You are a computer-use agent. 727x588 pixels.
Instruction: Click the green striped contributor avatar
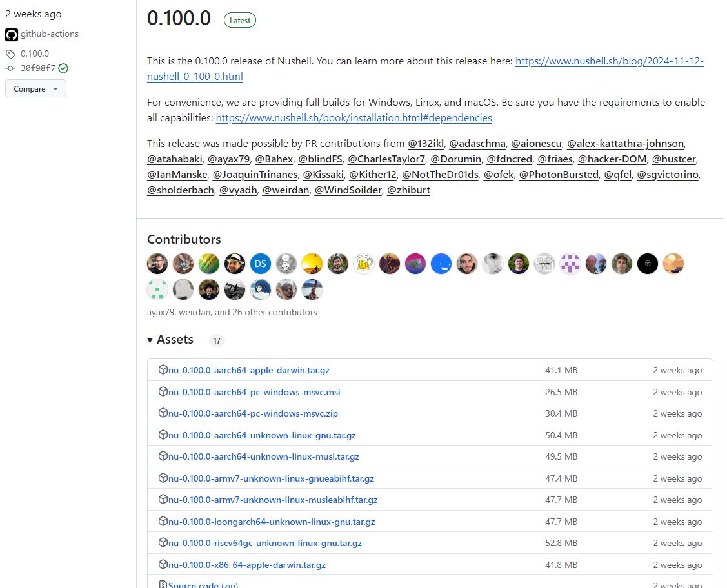point(209,264)
